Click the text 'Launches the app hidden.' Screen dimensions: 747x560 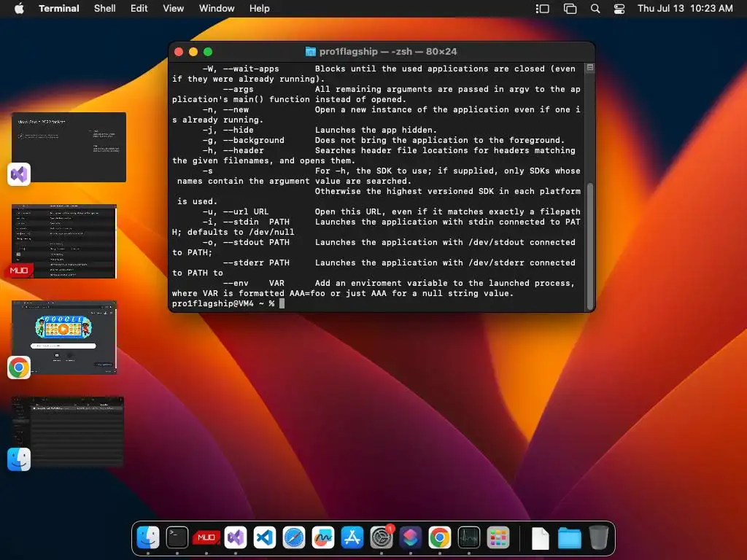[x=376, y=130]
